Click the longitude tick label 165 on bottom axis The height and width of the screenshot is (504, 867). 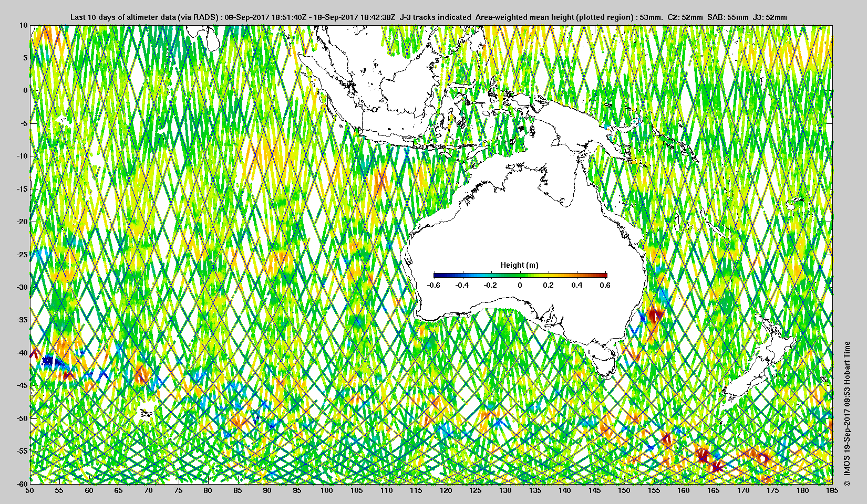click(714, 491)
